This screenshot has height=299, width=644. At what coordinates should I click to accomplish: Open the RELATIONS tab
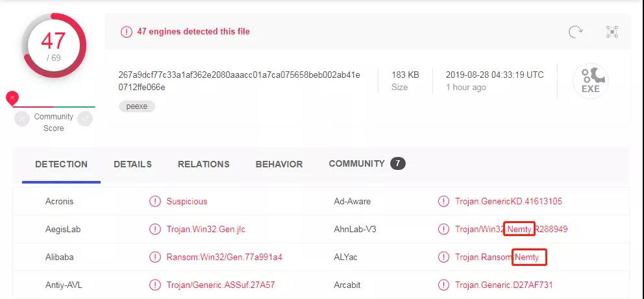pos(204,165)
